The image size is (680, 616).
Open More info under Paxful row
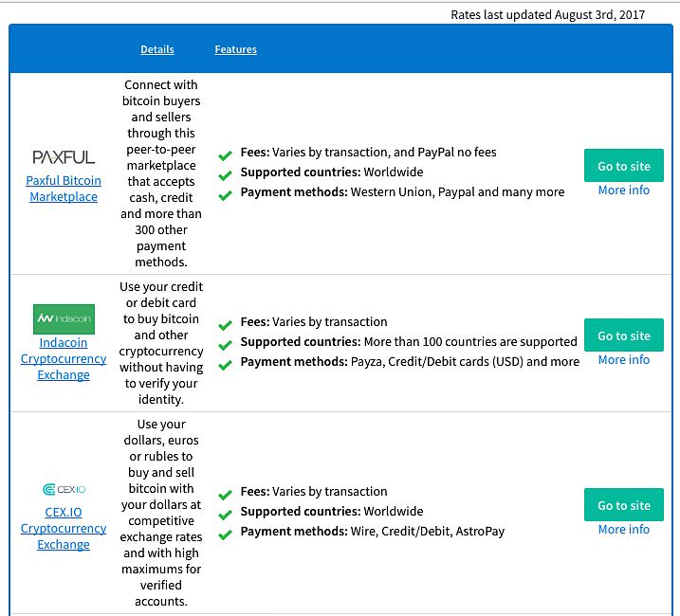[x=624, y=190]
